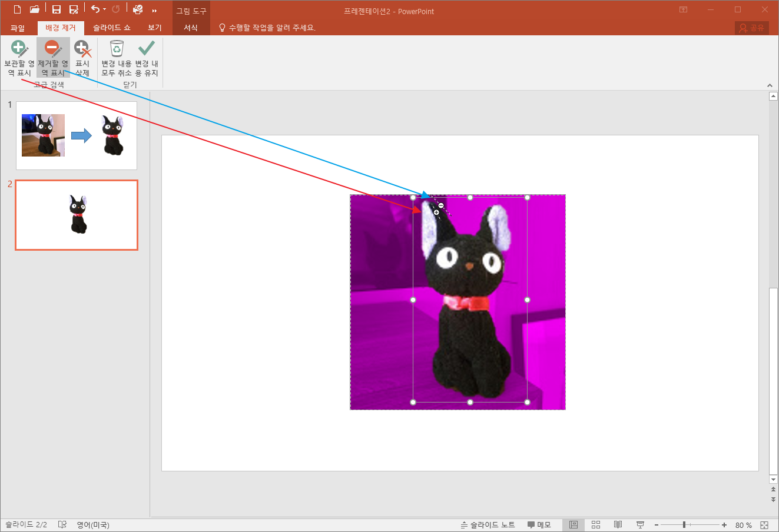Click the zoom in plus button
This screenshot has width=779, height=532.
[724, 525]
